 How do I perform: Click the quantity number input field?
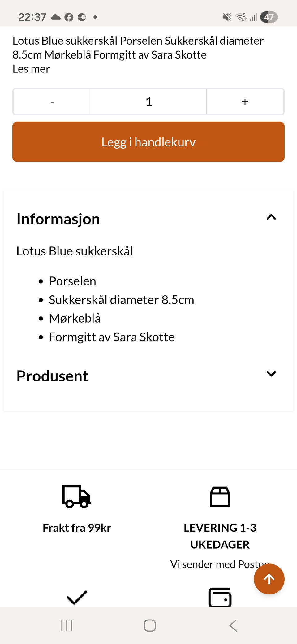149,102
